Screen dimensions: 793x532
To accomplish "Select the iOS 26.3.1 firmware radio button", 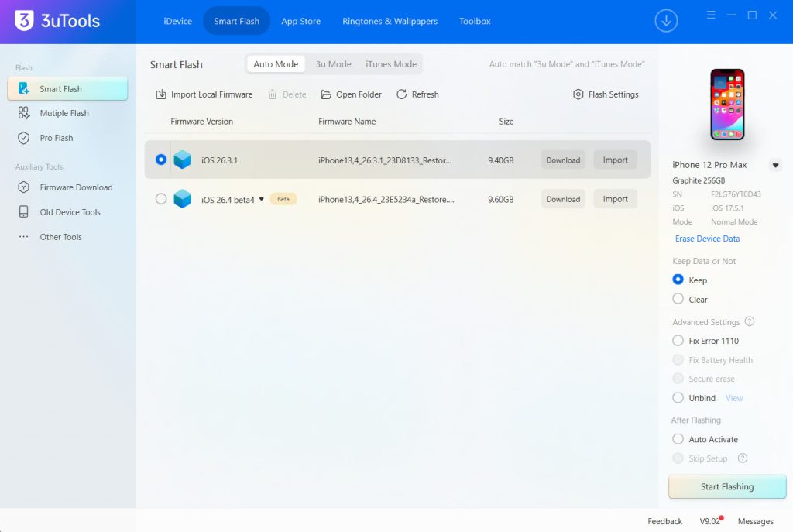I will coord(161,160).
